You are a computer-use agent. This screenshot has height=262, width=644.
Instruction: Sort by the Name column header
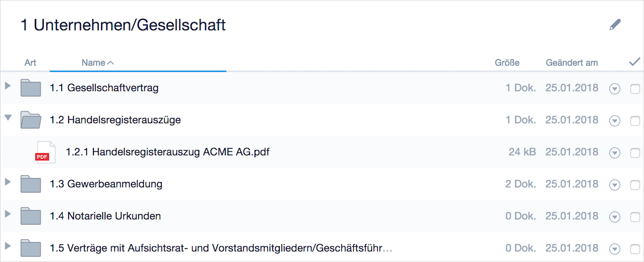tap(93, 62)
